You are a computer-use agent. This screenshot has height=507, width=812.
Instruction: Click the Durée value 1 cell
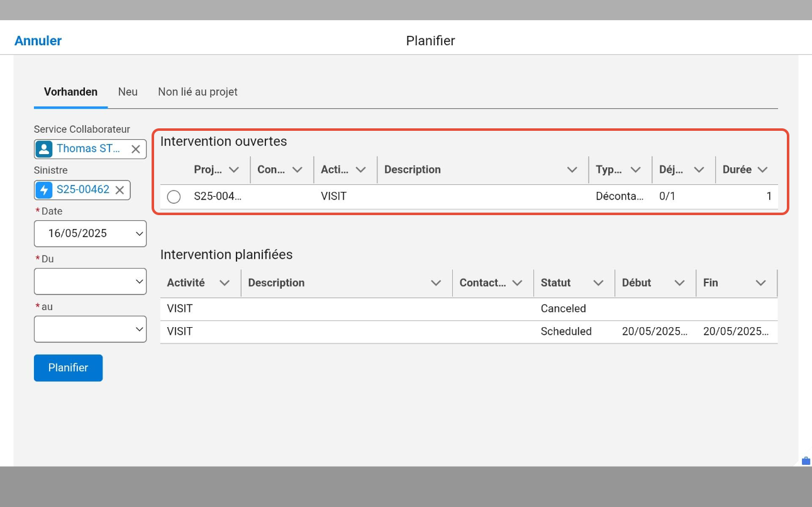[x=769, y=196]
